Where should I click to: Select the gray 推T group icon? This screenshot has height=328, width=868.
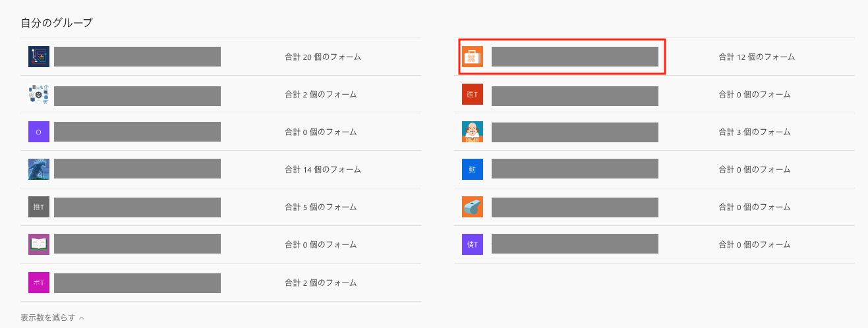click(39, 207)
